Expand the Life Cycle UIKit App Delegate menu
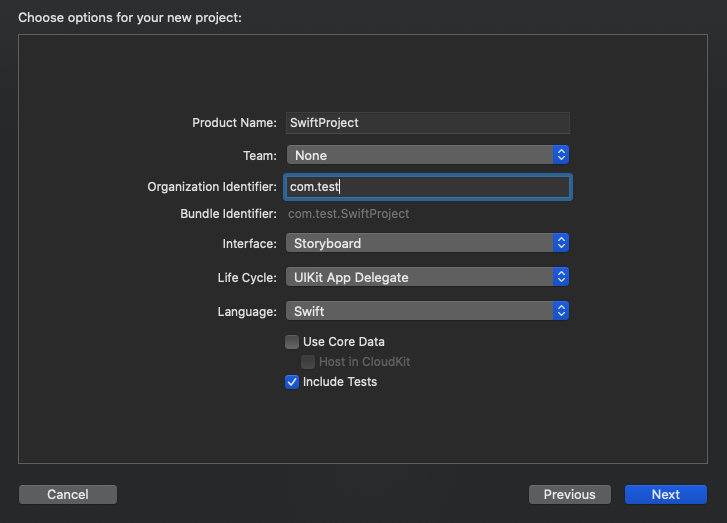 point(420,277)
